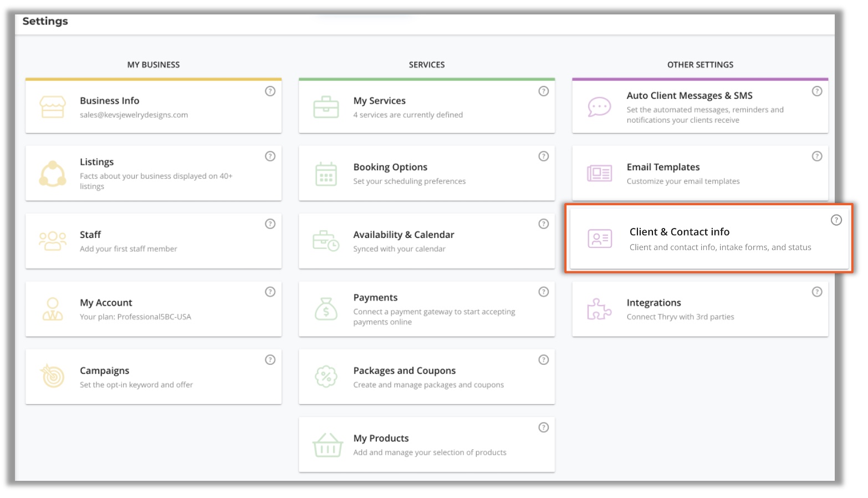This screenshot has height=498, width=868.
Task: Click the Email Templates newspaper icon
Action: click(599, 174)
